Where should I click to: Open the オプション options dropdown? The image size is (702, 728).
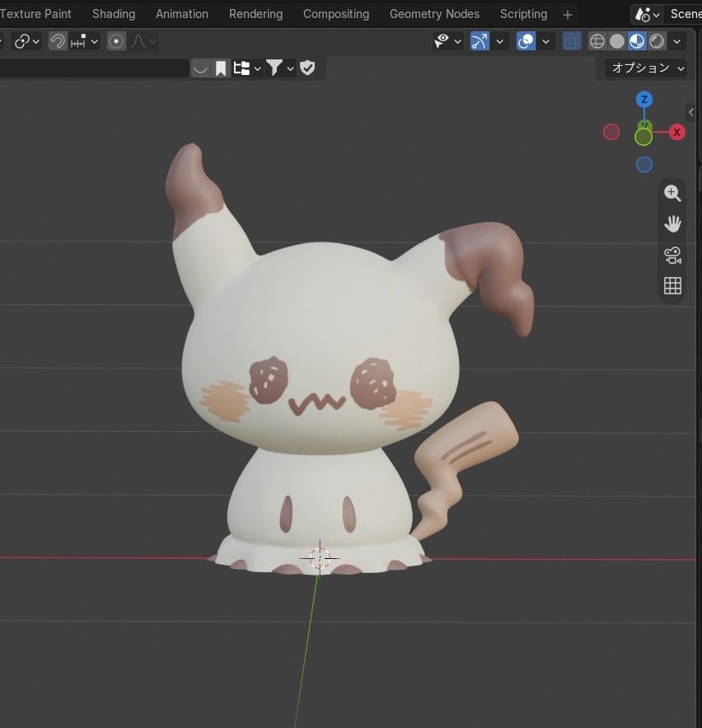[647, 68]
